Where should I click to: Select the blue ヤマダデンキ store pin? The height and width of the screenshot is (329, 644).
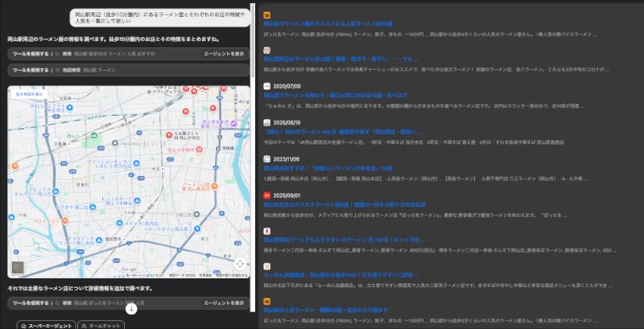(x=98, y=241)
